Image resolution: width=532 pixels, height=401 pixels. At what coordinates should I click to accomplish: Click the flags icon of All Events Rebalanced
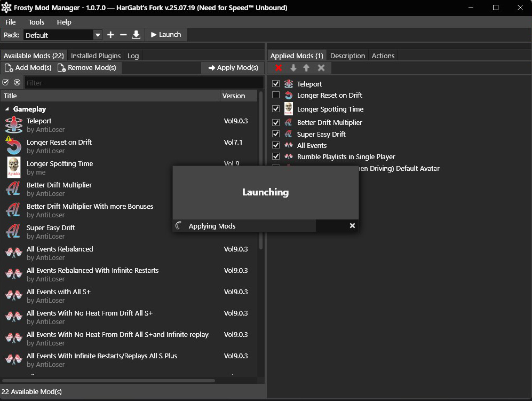tap(14, 253)
